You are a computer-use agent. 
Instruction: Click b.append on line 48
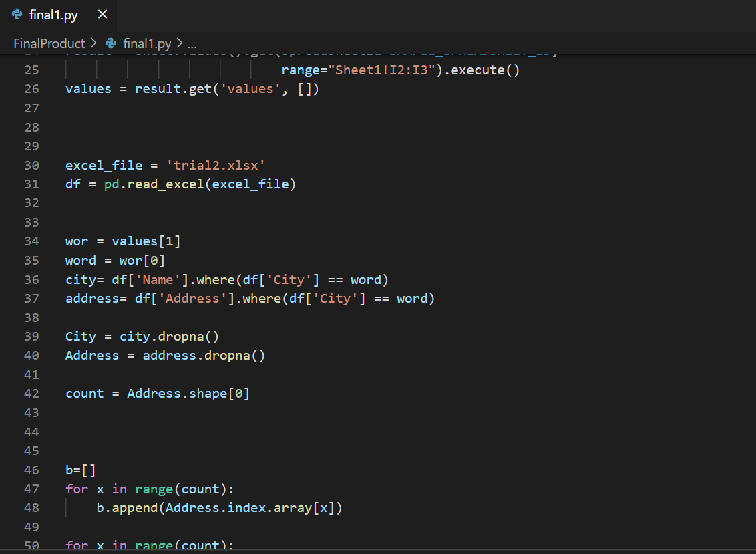(128, 508)
